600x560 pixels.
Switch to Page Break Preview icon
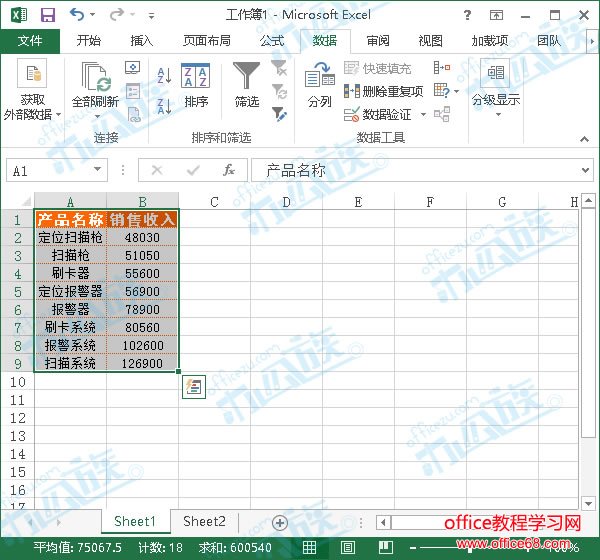pos(386,548)
